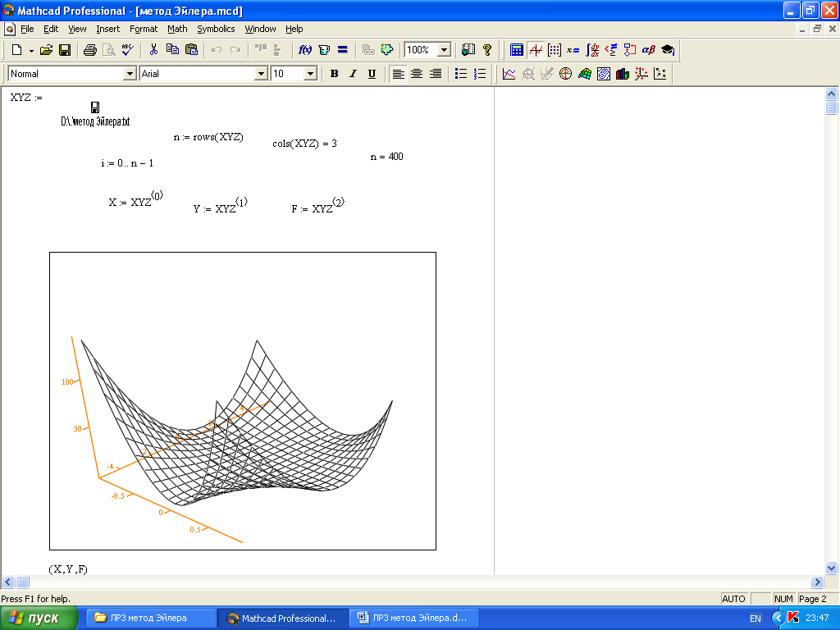The width and height of the screenshot is (840, 630).
Task: Click the vertical scrollbar down arrow
Action: 832,568
